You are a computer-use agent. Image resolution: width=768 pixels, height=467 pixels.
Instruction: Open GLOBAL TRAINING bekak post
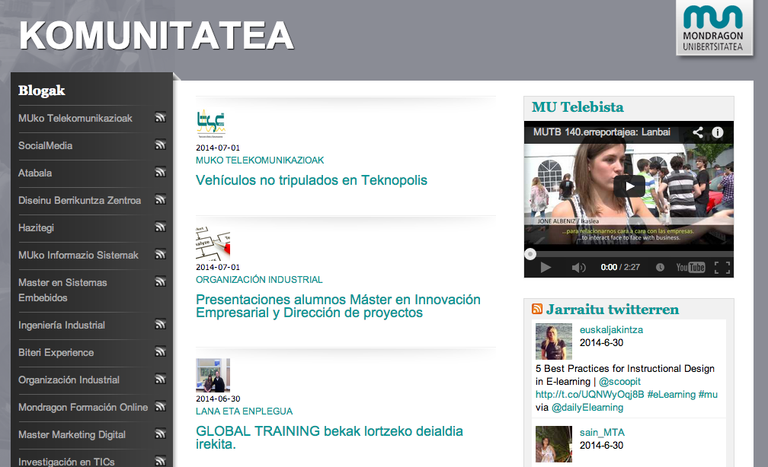coord(329,438)
